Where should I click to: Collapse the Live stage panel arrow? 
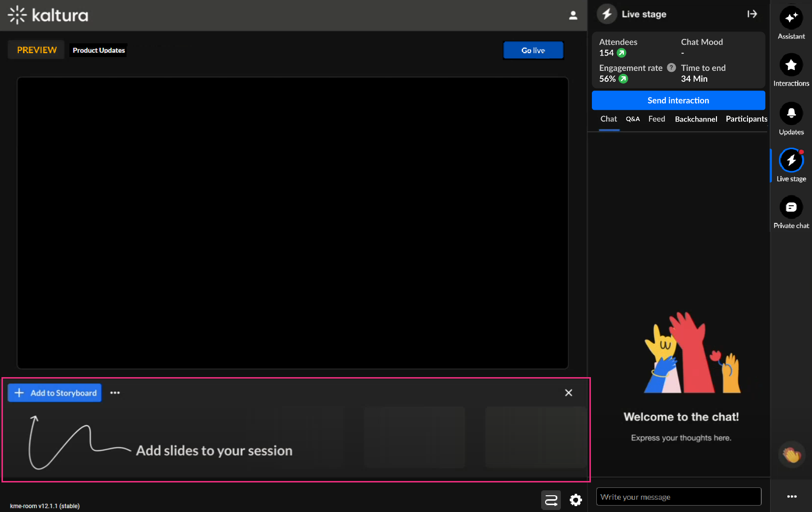752,14
